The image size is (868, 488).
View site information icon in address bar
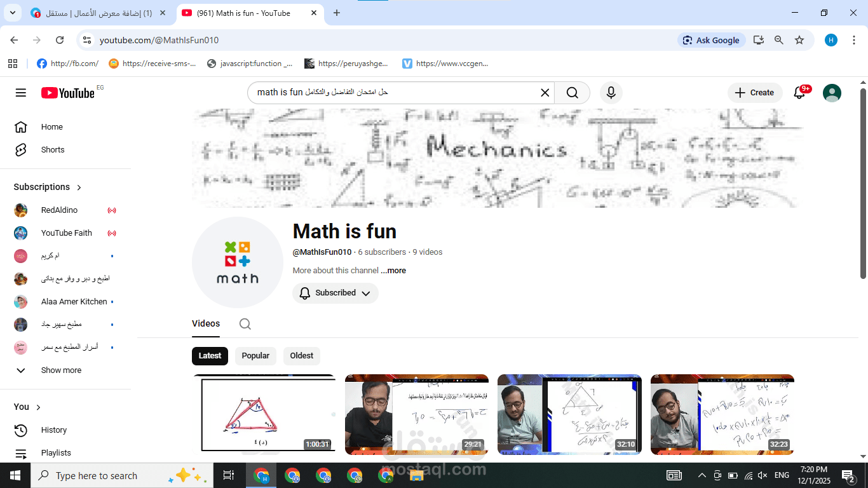pos(87,40)
